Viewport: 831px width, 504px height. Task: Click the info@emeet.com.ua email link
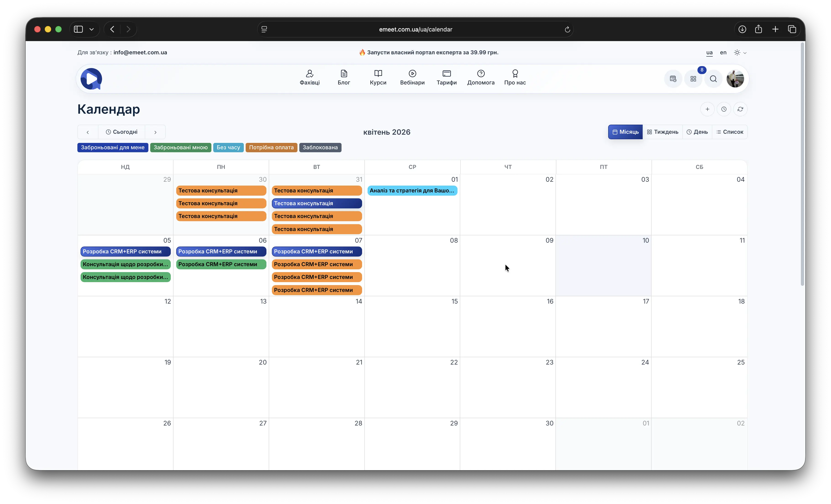click(140, 52)
